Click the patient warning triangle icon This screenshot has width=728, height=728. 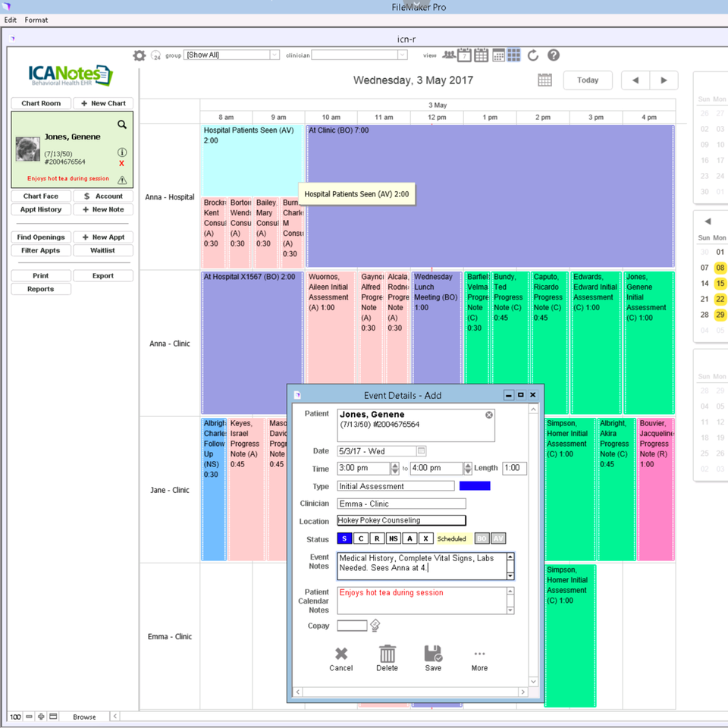coord(122,180)
